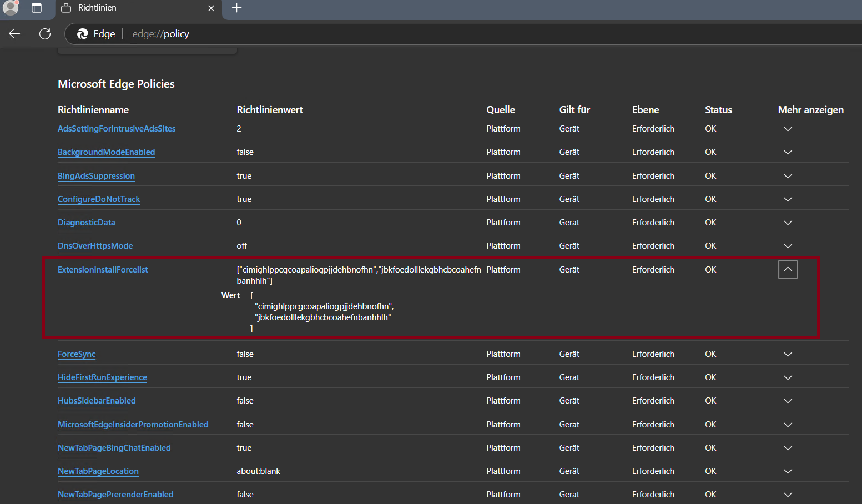This screenshot has width=862, height=504.
Task: Open the NewTabPagePrerenderEnabled policy link
Action: point(115,495)
